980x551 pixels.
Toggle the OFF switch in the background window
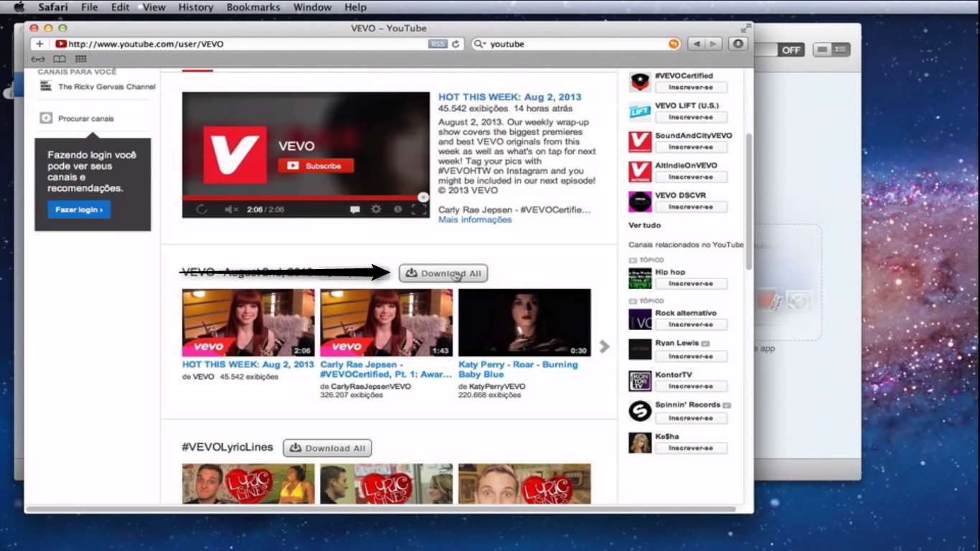pos(791,50)
